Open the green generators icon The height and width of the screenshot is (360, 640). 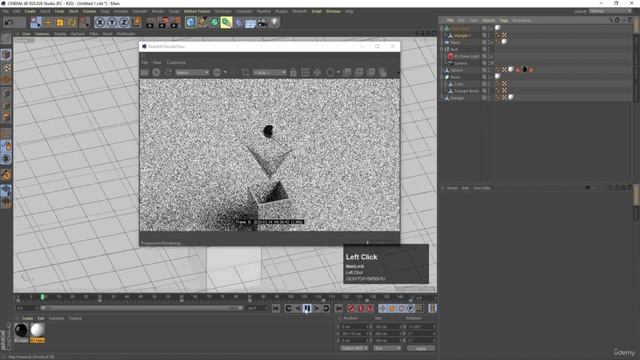click(x=214, y=22)
